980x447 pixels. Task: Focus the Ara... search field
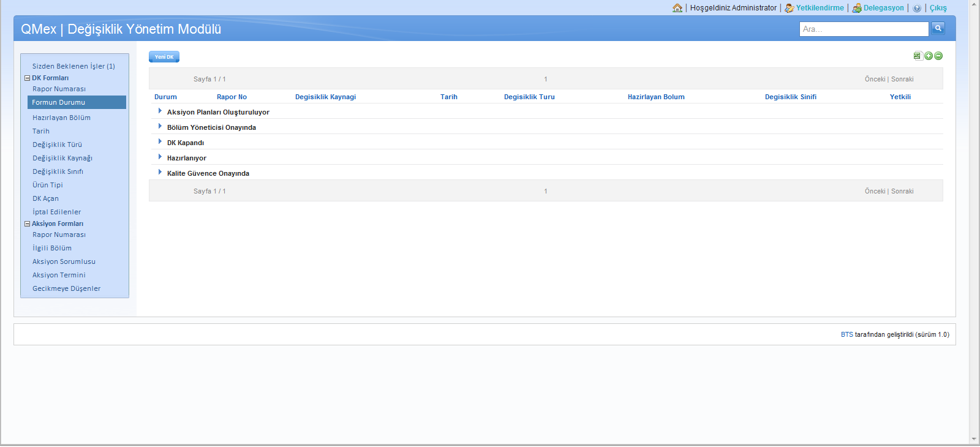(x=864, y=29)
